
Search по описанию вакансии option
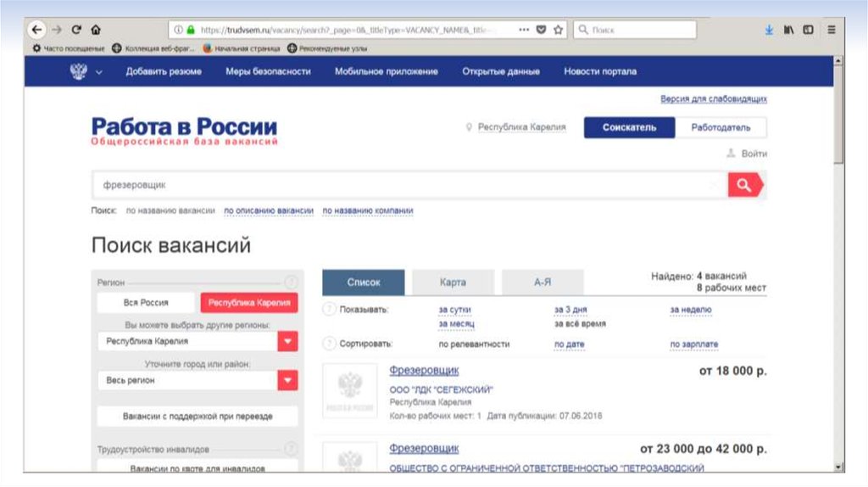[x=269, y=210]
